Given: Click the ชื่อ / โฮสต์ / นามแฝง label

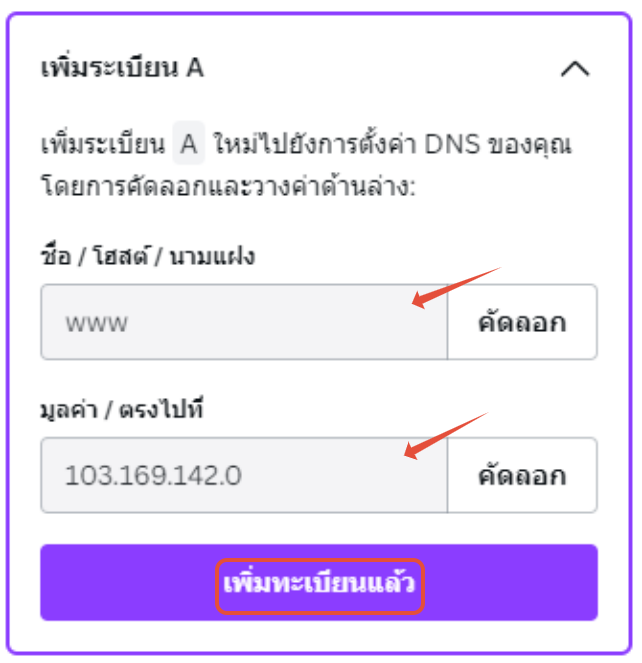Looking at the screenshot, I should point(148,256).
